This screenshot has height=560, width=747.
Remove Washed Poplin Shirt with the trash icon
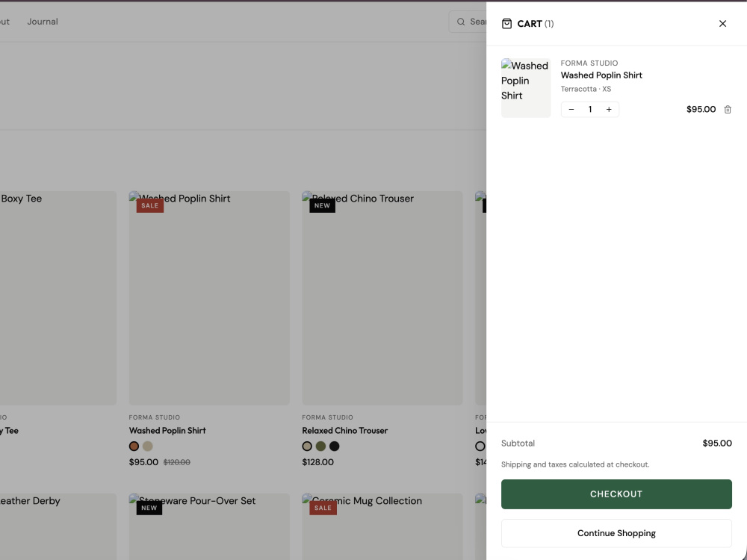point(728,110)
